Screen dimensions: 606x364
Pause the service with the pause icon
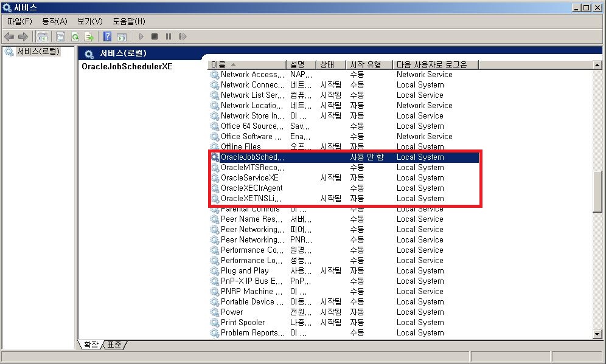coord(169,36)
